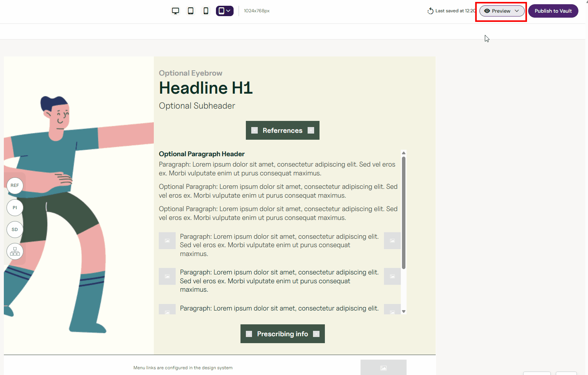Click the Last saved history icon
This screenshot has height=375, width=588.
430,11
